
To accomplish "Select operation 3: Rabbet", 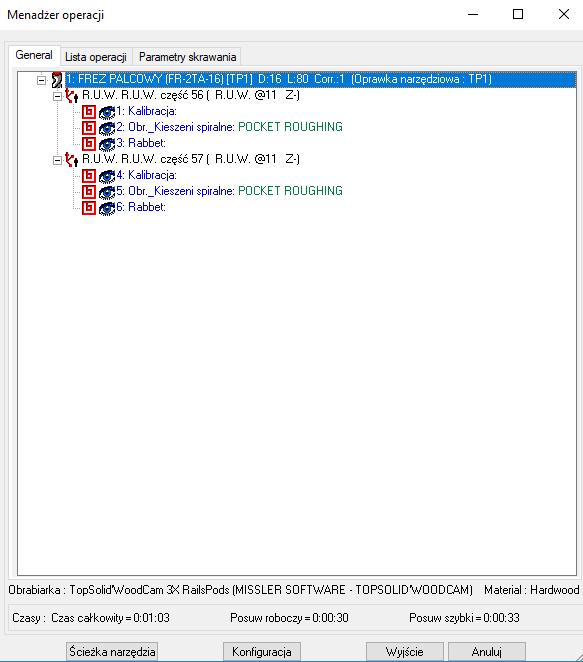I will 141,144.
